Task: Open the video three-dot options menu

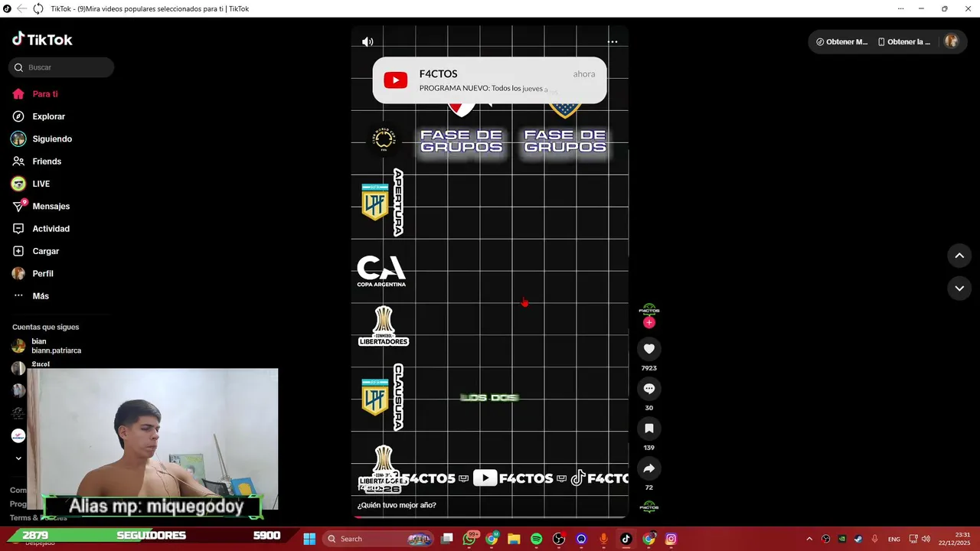Action: point(612,42)
